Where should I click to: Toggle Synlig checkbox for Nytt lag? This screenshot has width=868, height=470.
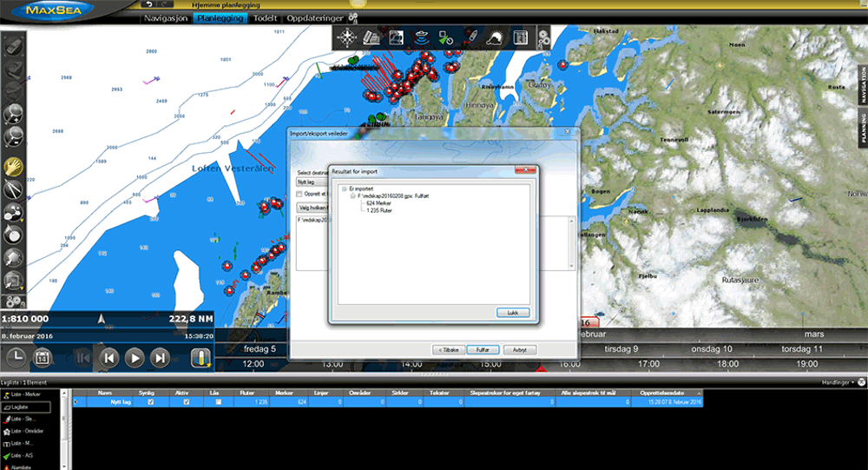point(151,402)
